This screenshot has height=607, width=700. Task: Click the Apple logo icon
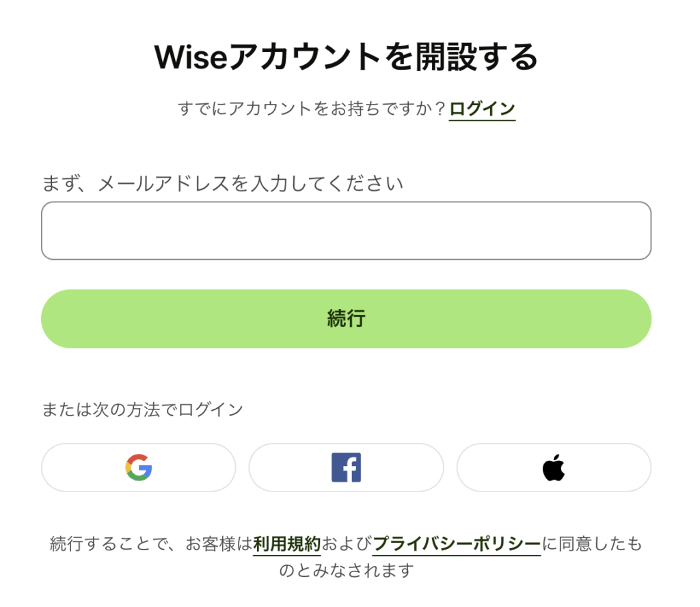(554, 468)
